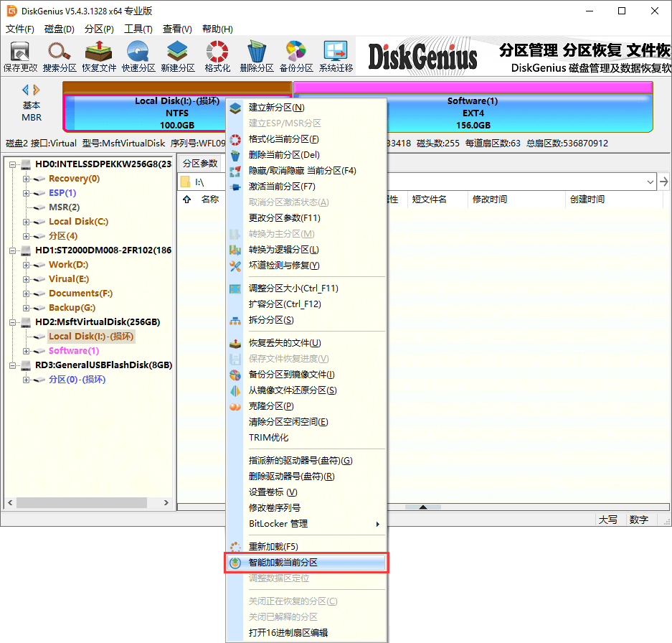Screen dimensions: 672x643
Task: Expand the Work(D:) partition node
Action: click(26, 265)
